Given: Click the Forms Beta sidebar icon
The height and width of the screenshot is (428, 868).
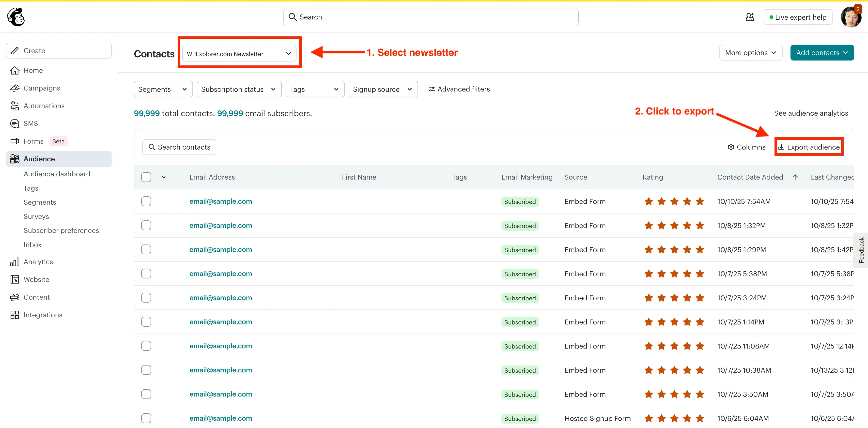Looking at the screenshot, I should (x=15, y=141).
